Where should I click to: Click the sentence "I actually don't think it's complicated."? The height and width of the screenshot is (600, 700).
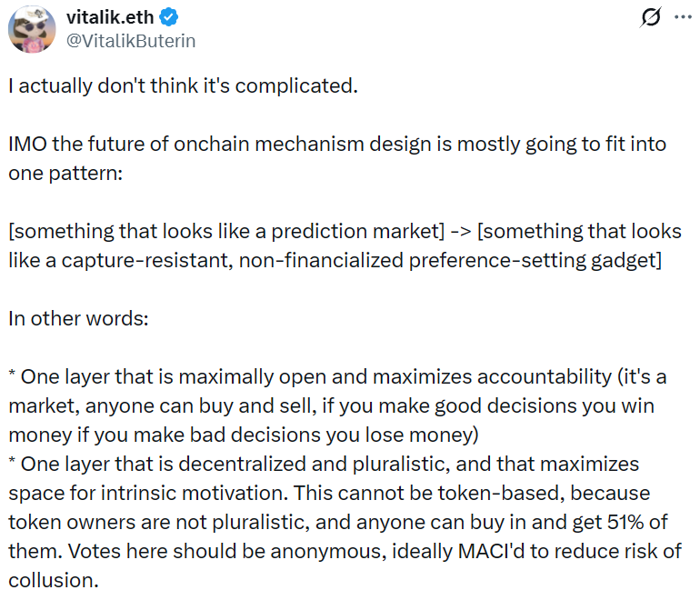(184, 87)
